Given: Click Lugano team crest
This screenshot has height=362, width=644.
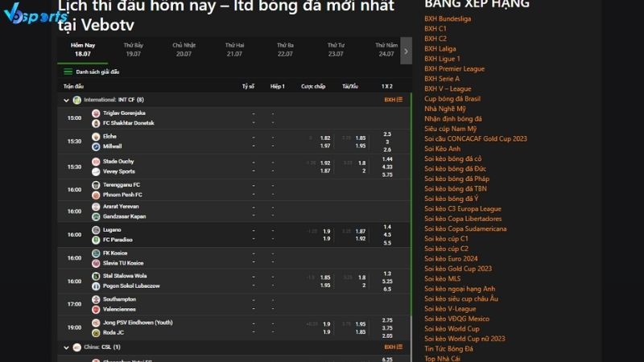Looking at the screenshot, I should point(96,230).
